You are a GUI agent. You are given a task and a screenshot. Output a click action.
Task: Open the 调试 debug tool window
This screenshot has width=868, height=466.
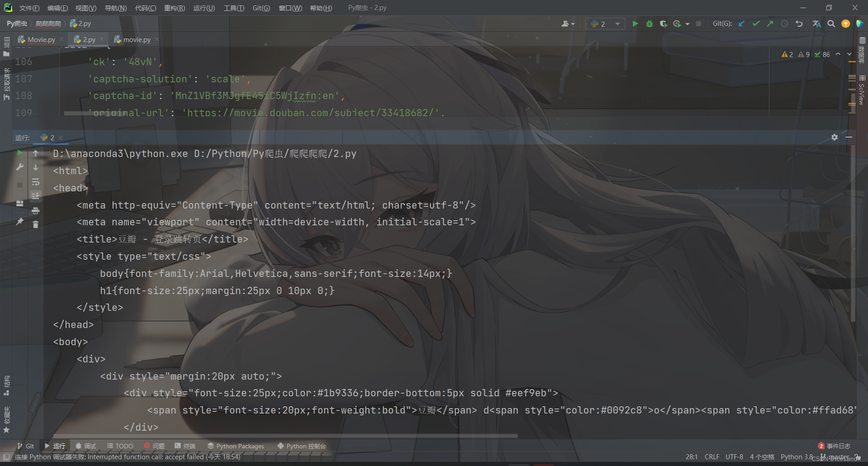pos(86,446)
